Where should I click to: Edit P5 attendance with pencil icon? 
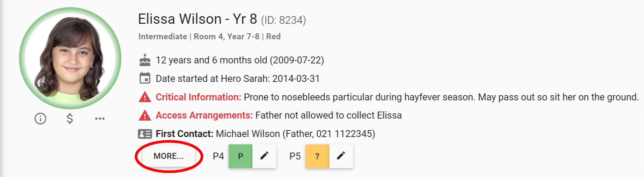pyautogui.click(x=341, y=156)
